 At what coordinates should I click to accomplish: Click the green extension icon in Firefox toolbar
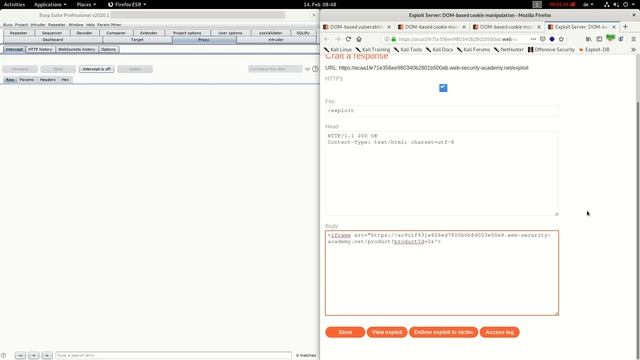pyautogui.click(x=610, y=38)
